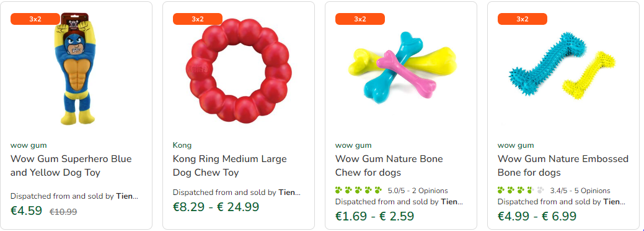Click the 3x2 badge on Embossed Bone

pos(523,19)
